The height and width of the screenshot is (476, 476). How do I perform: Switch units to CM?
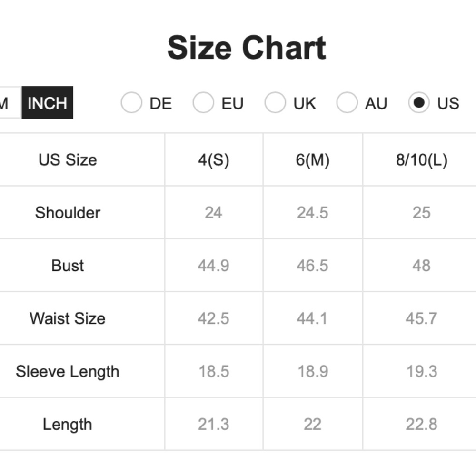pos(10,103)
